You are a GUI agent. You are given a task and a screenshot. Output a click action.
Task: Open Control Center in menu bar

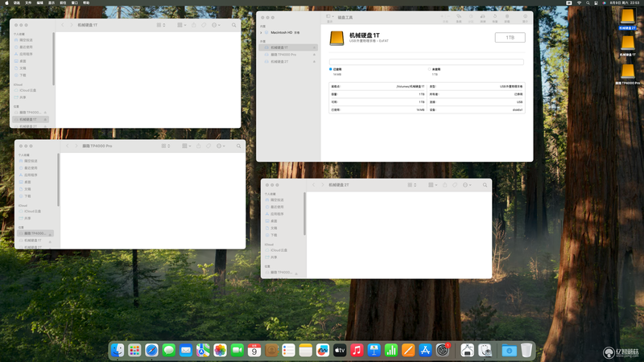click(x=596, y=3)
